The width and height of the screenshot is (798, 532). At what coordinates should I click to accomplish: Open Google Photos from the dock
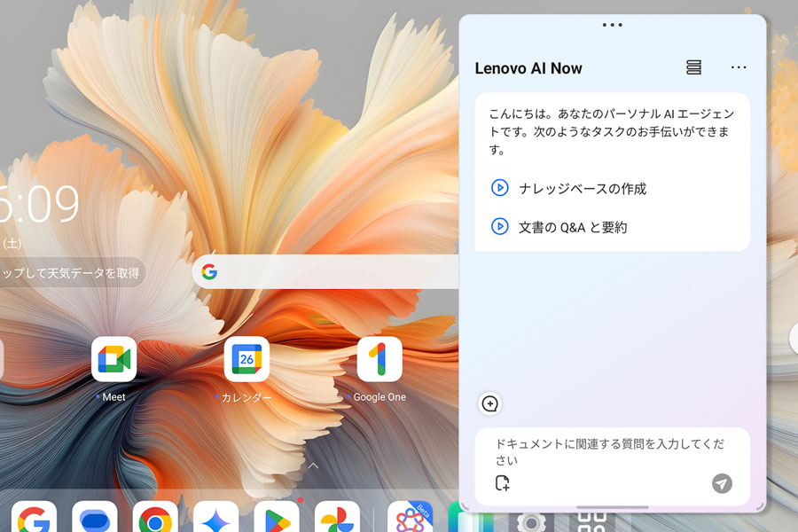pyautogui.click(x=338, y=517)
